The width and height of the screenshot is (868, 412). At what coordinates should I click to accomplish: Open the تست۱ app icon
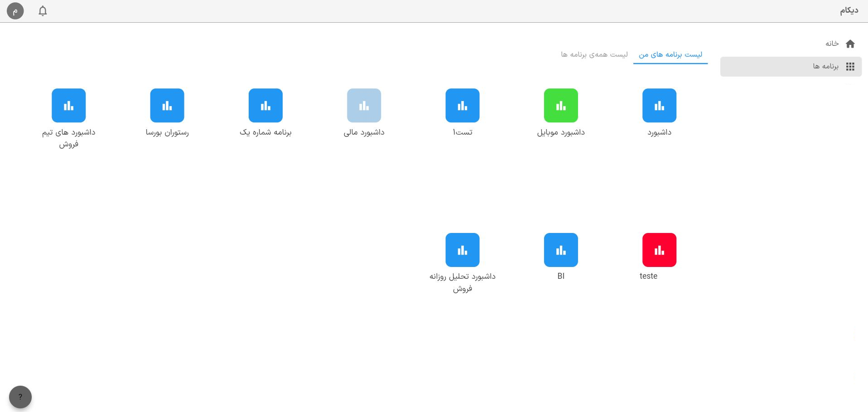point(463,105)
